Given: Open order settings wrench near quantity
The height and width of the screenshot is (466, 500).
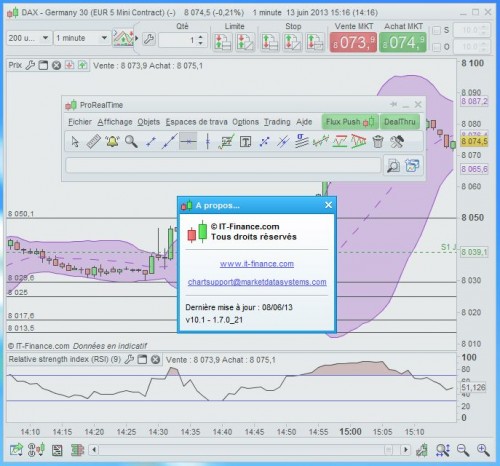Looking at the screenshot, I should (x=149, y=39).
